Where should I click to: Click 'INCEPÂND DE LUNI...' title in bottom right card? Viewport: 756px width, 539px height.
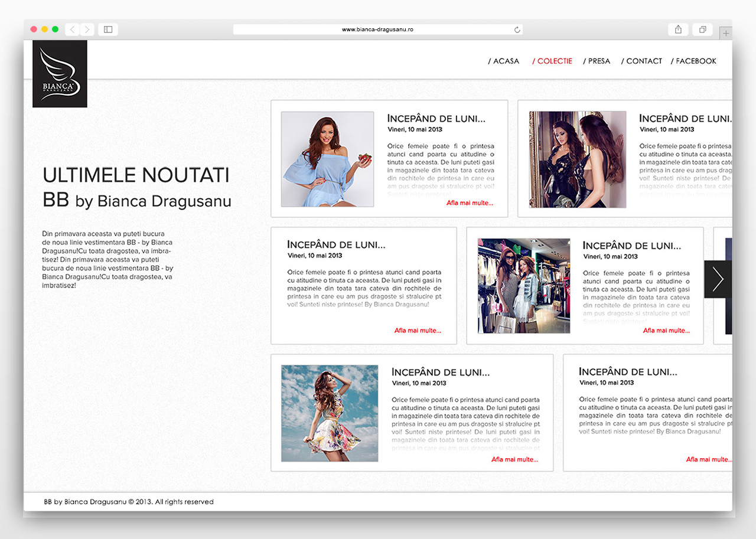(x=628, y=372)
